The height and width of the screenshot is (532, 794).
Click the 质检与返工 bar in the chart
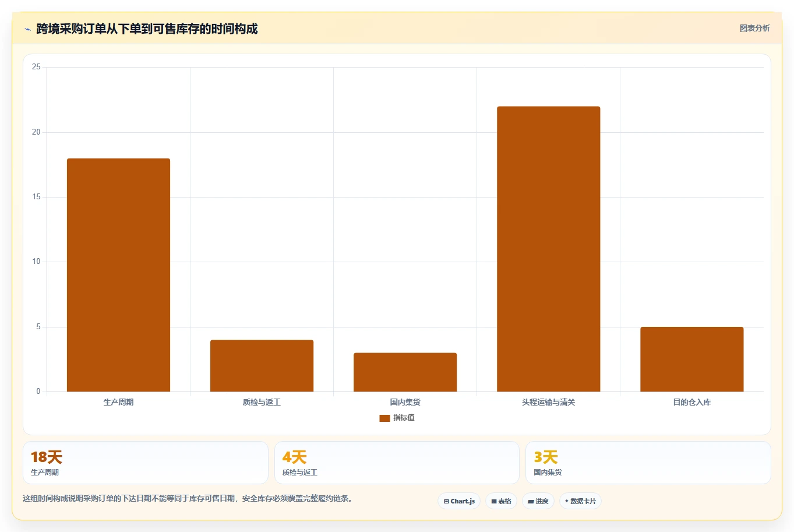point(262,366)
